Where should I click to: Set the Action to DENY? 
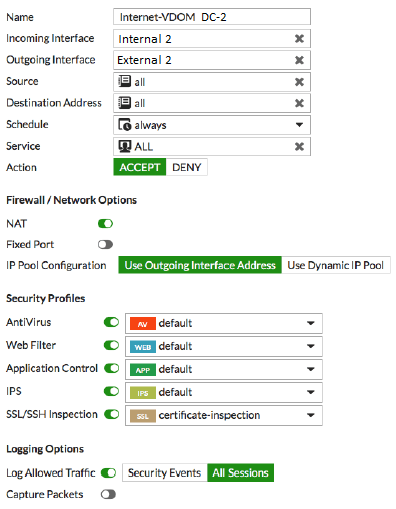point(187,167)
